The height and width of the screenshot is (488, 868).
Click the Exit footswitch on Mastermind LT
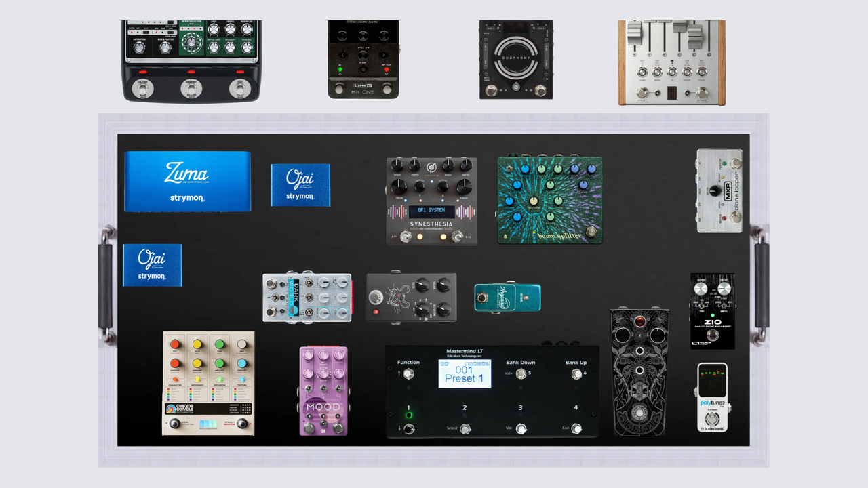pos(576,428)
